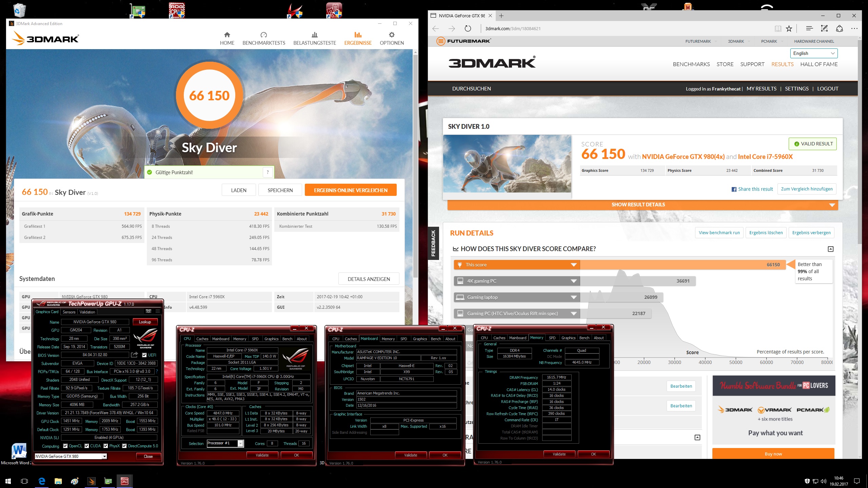Click the web note pen icon in Edge

coord(824,28)
